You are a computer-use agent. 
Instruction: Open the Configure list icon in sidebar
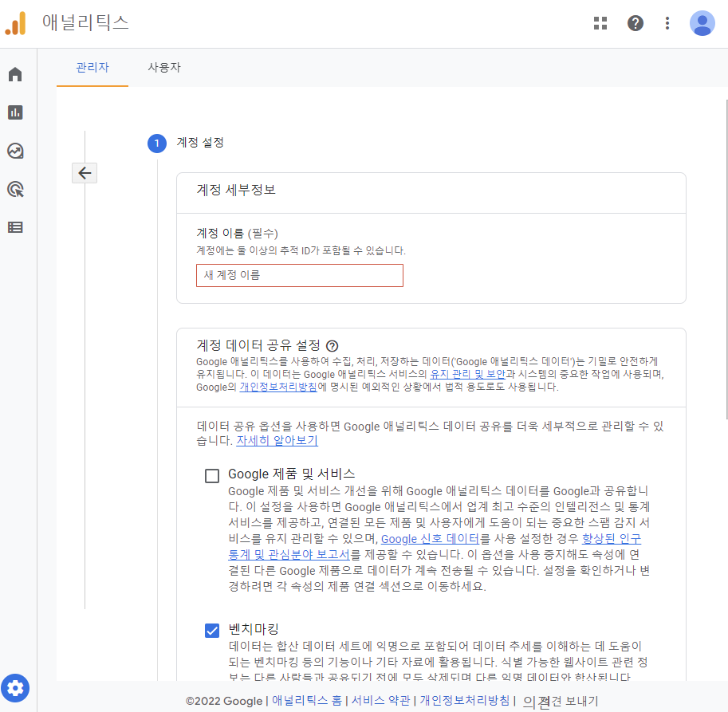coord(15,227)
